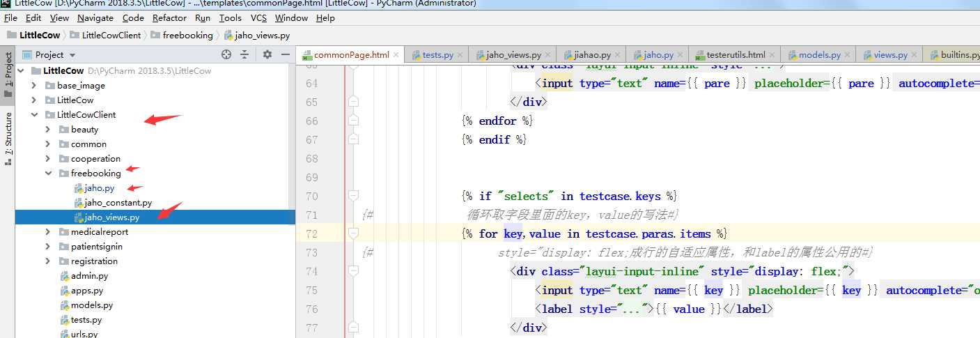Close the jaho_views.py editor tab
Viewport: 980px width, 338px height.
tap(548, 54)
